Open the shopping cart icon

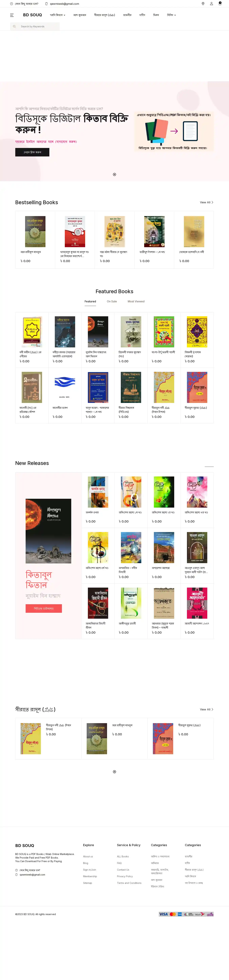pyautogui.click(x=220, y=3)
